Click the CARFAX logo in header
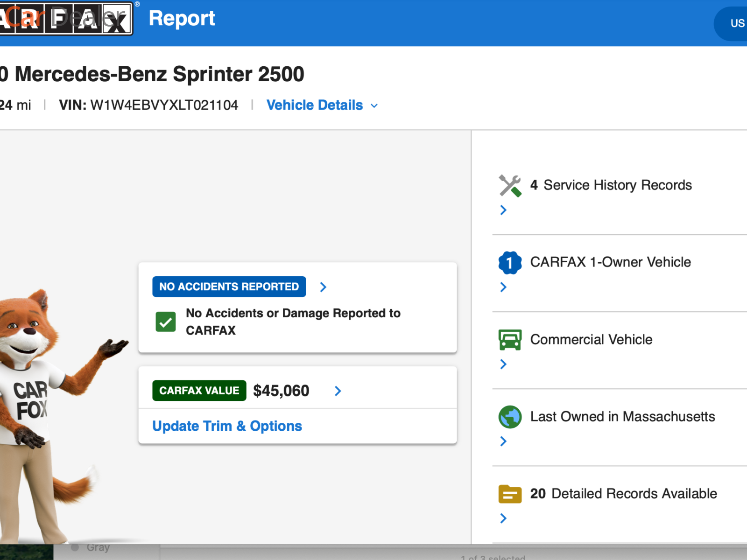Image resolution: width=747 pixels, height=560 pixels. 66,19
